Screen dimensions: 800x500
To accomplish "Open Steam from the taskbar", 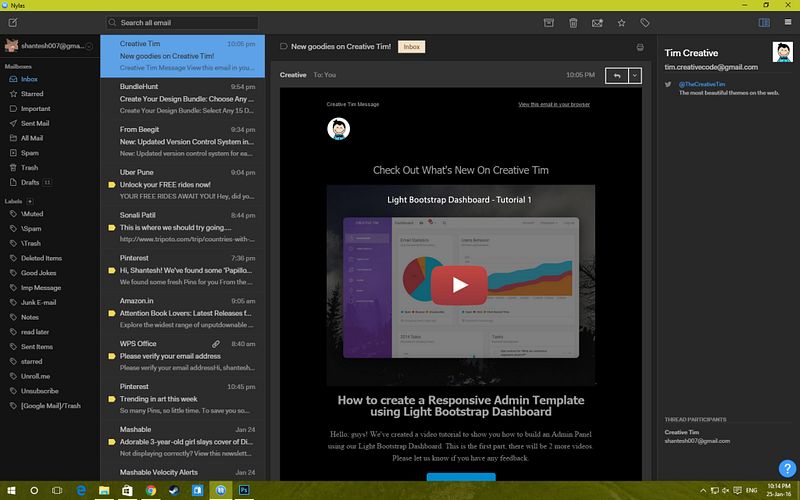I will tap(174, 490).
